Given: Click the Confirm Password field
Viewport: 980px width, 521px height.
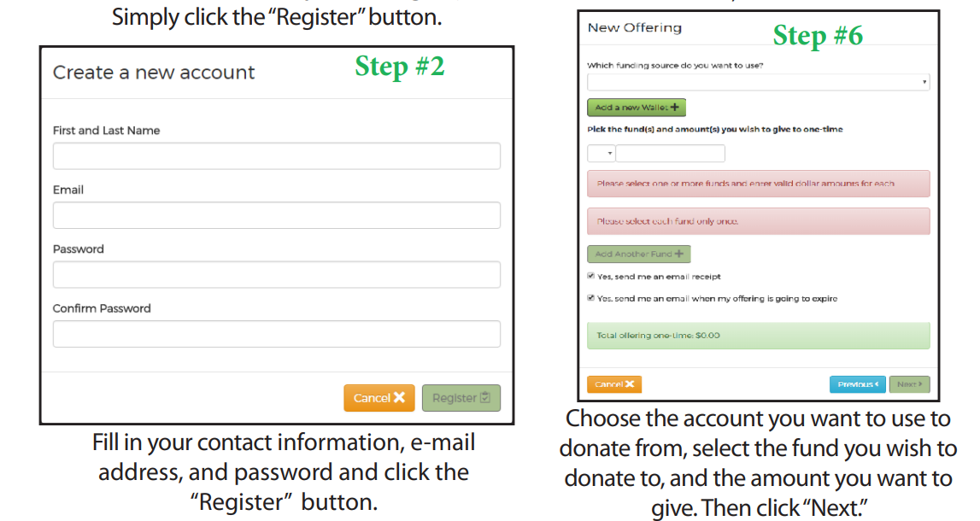Looking at the screenshot, I should click(277, 334).
